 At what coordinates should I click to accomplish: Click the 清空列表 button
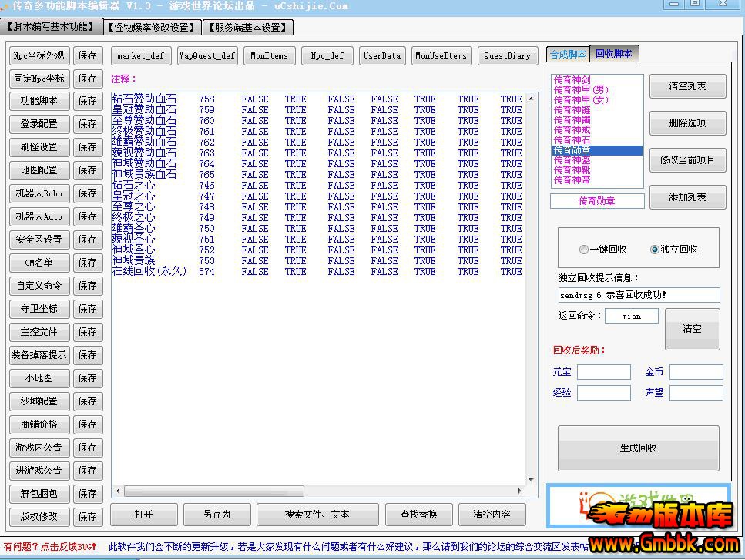pyautogui.click(x=687, y=86)
